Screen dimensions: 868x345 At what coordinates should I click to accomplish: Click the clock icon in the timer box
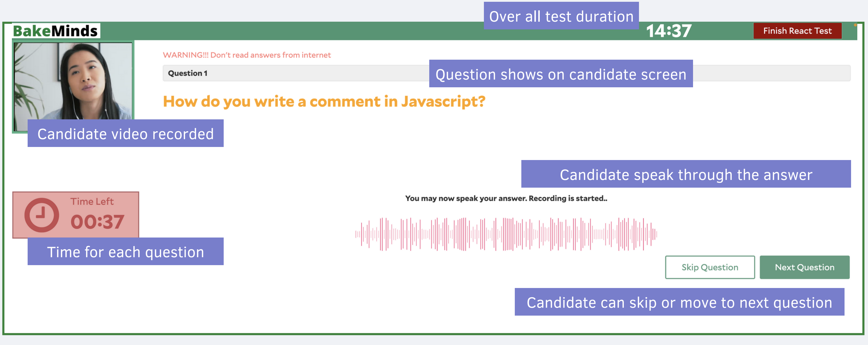point(42,215)
